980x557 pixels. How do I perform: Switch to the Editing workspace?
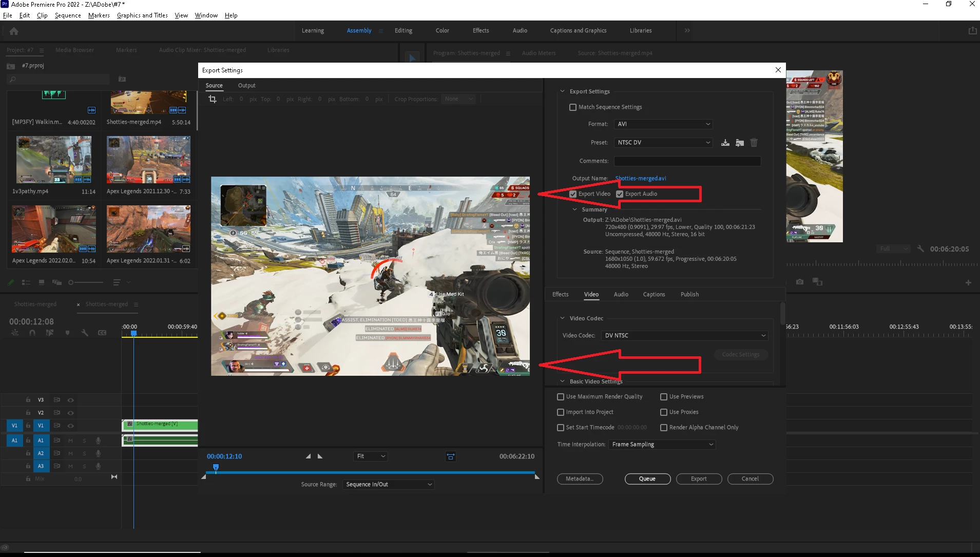tap(403, 31)
